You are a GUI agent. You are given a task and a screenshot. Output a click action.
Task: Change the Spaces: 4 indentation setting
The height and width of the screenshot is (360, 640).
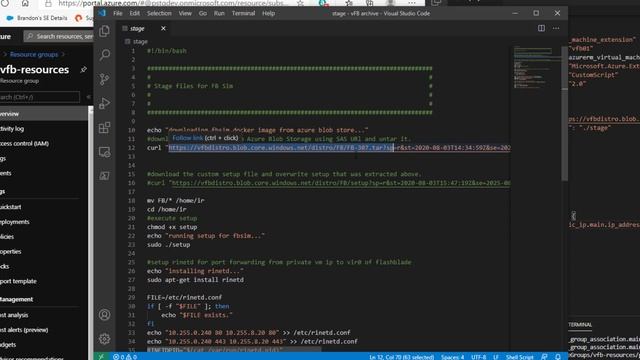point(452,357)
